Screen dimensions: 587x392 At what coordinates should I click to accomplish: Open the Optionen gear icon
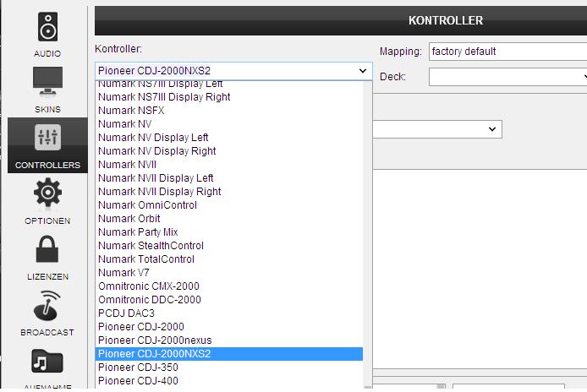coord(47,193)
